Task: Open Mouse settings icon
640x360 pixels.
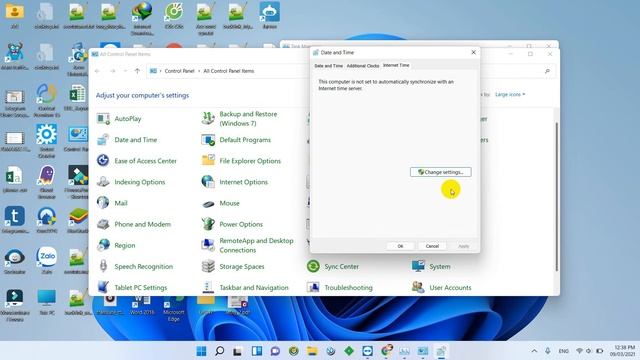Action: (x=208, y=203)
